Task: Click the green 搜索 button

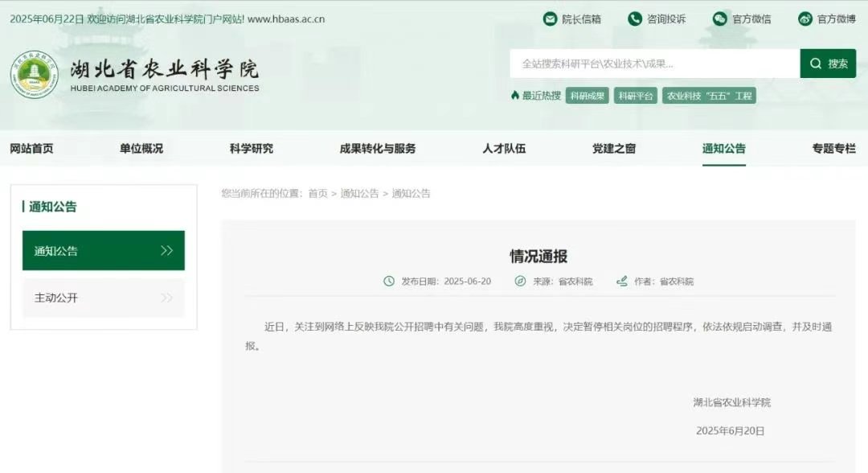Action: click(x=828, y=64)
